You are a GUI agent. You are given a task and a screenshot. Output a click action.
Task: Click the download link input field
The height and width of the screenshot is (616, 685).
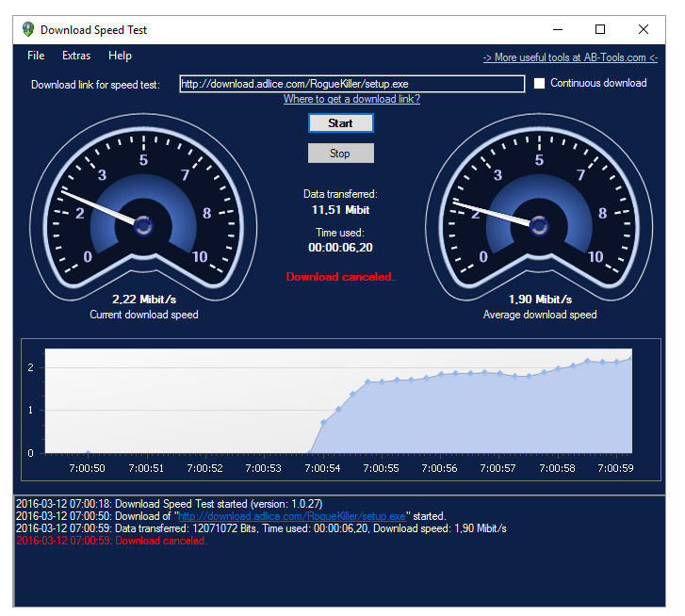point(351,84)
